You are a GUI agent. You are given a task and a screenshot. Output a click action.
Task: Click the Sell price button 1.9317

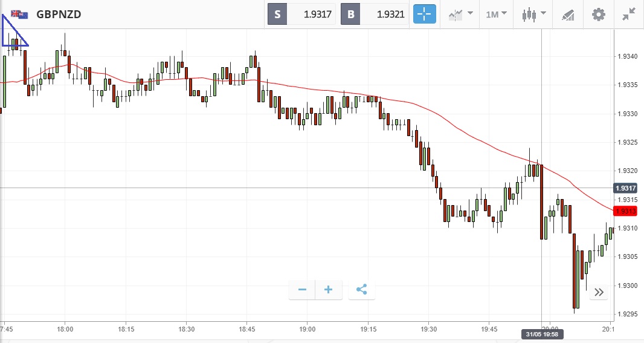[x=301, y=14]
